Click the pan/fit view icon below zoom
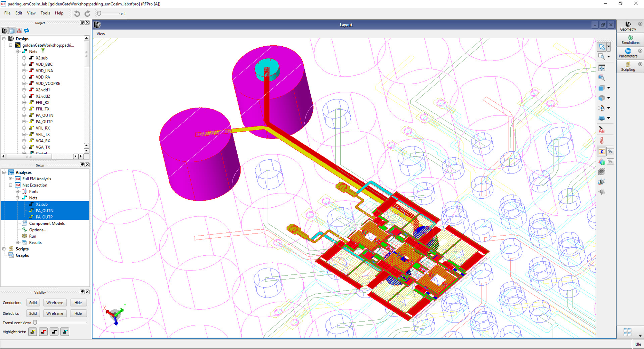Screen dimensions: 644x349 (602, 68)
